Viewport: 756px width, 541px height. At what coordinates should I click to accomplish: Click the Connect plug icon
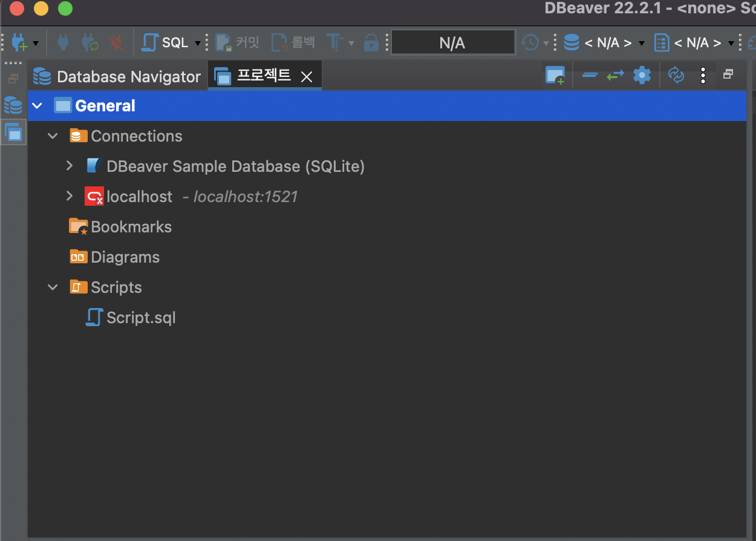[63, 42]
